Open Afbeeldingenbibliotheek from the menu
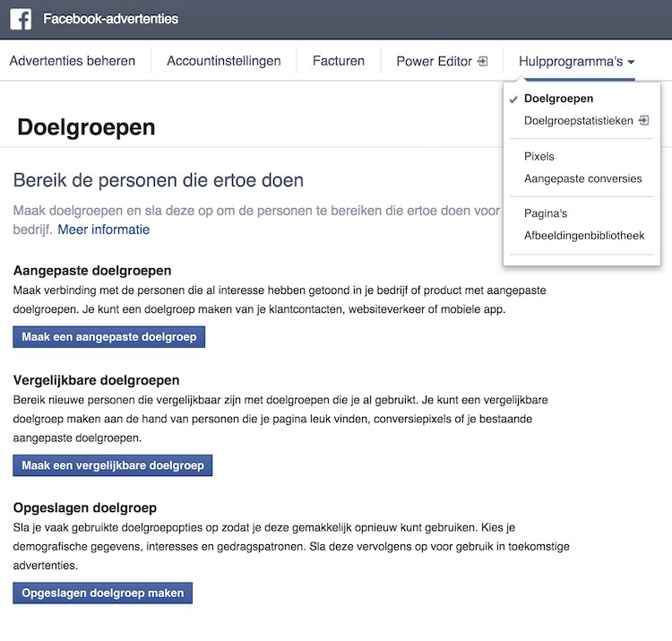The image size is (672, 641). point(584,236)
